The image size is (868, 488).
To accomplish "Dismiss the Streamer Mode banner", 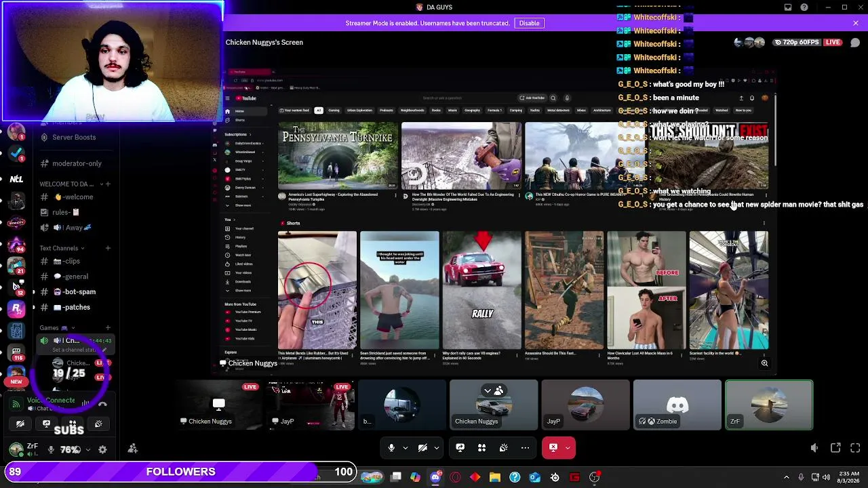I will click(x=856, y=23).
